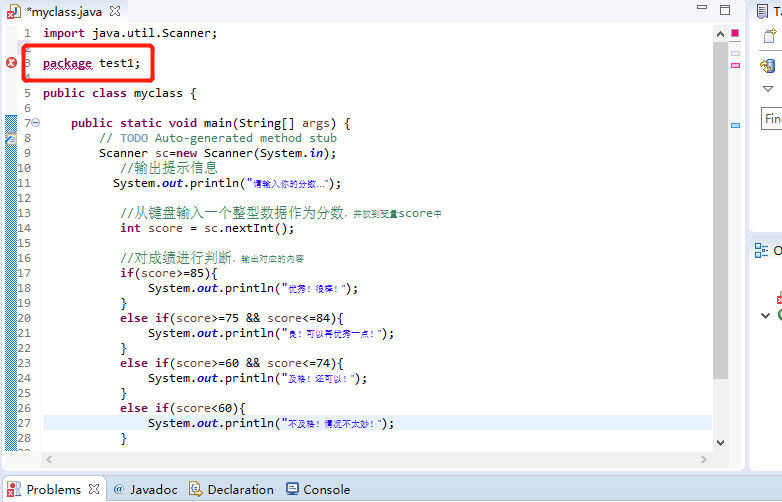Click the pink error annotation in the overview ruler

[x=736, y=65]
